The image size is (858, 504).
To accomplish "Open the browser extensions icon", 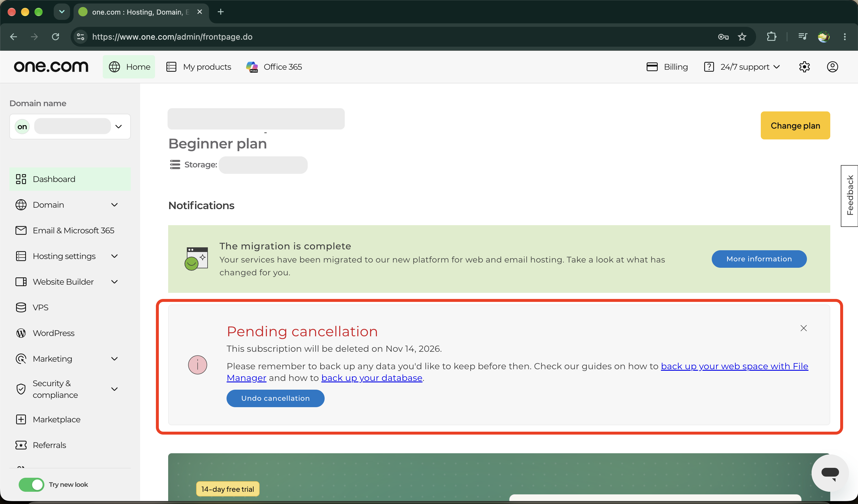I will (x=772, y=37).
